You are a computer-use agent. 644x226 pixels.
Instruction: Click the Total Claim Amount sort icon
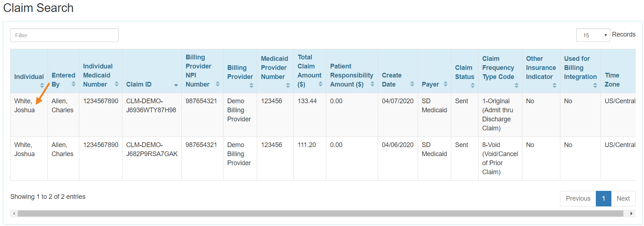coord(321,84)
